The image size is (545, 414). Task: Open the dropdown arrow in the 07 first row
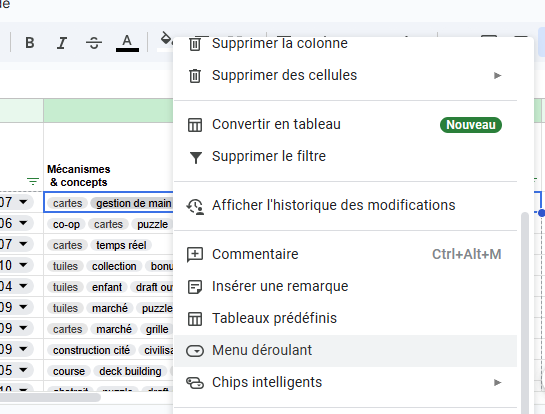point(23,202)
